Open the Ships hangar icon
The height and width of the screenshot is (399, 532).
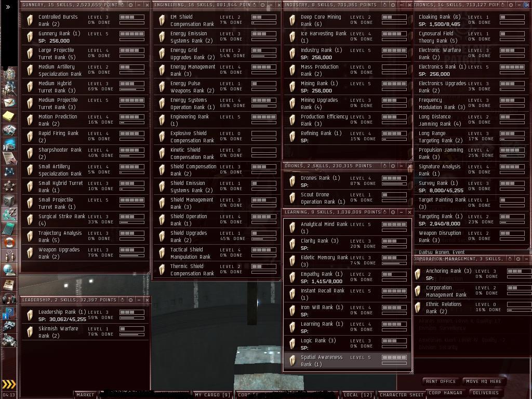click(x=9, y=326)
